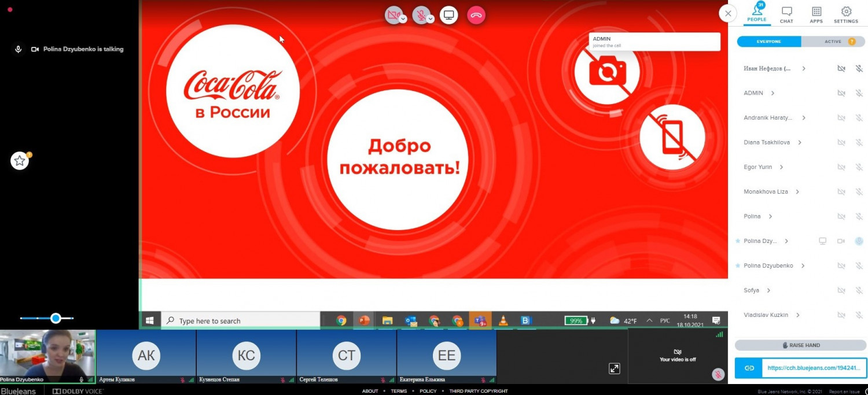Click the camera icon on Polina Dzy... row
This screenshot has height=395, width=868.
pos(841,241)
